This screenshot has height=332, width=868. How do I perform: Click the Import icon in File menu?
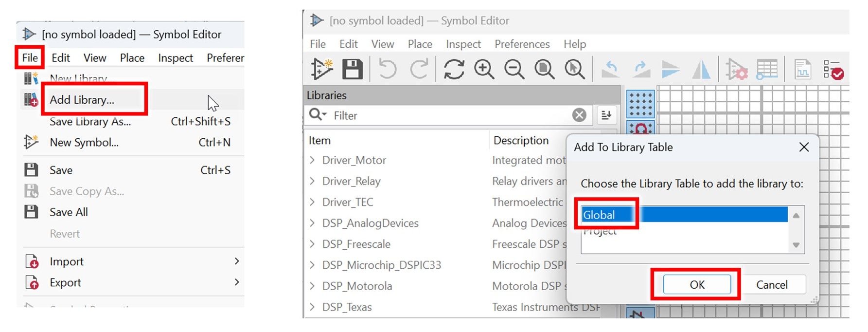(32, 261)
